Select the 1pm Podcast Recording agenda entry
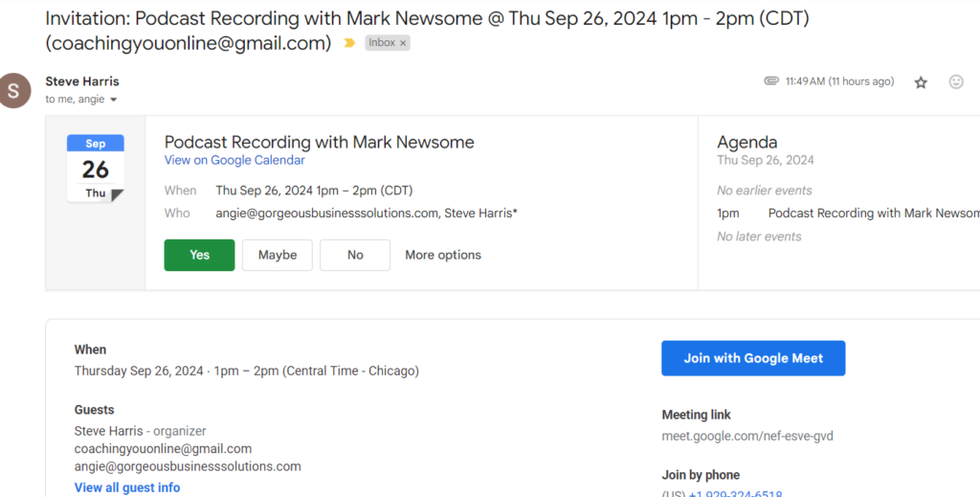The image size is (980, 497). 871,214
